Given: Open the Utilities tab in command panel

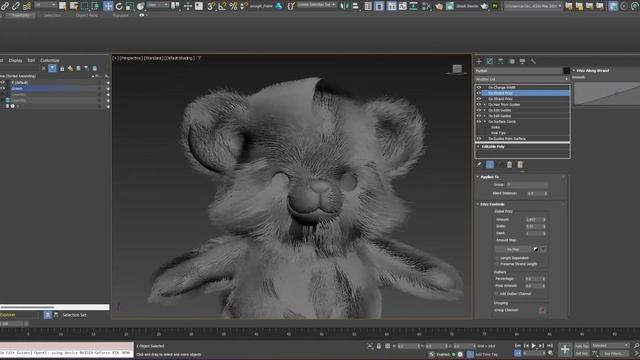Looking at the screenshot, I should [x=533, y=61].
